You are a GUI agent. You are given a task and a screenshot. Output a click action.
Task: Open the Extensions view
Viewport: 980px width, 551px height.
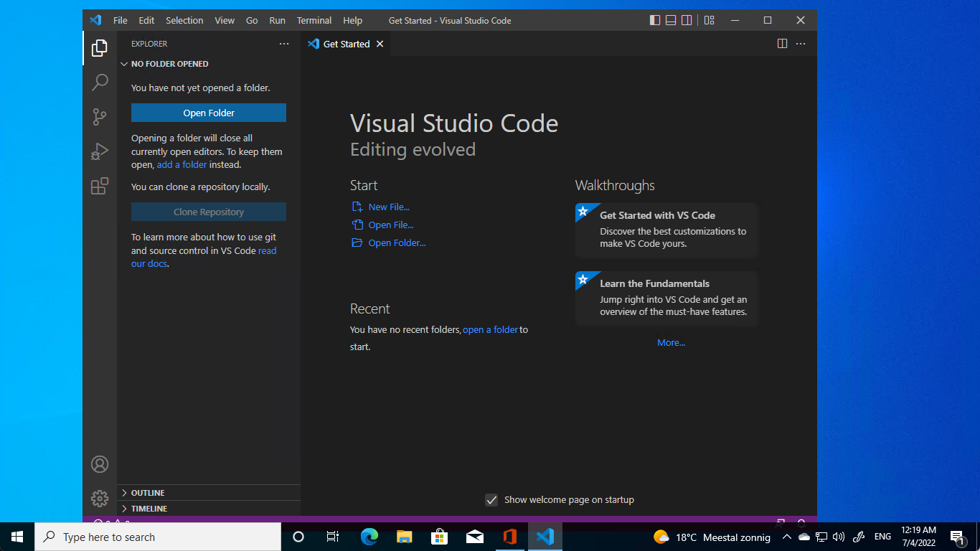[x=100, y=186]
